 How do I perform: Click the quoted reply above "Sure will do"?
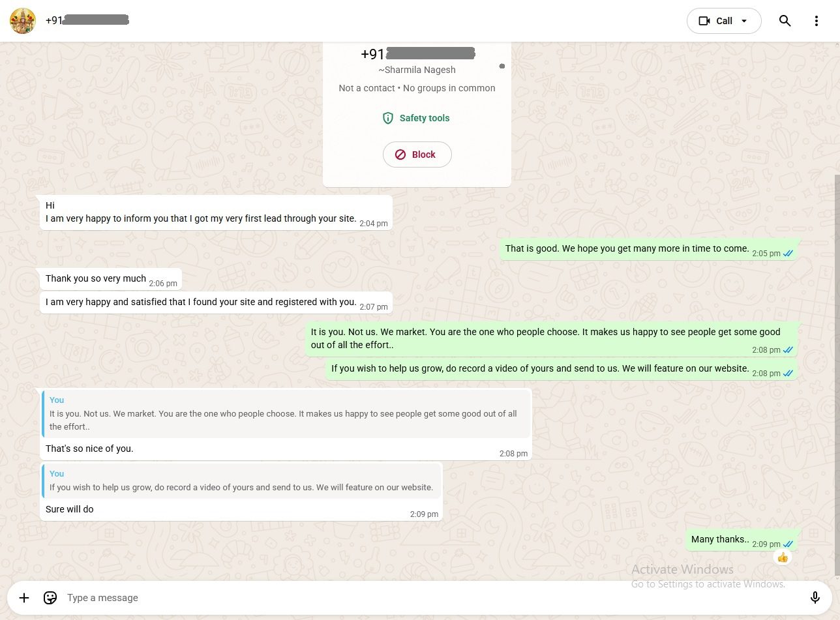tap(241, 481)
